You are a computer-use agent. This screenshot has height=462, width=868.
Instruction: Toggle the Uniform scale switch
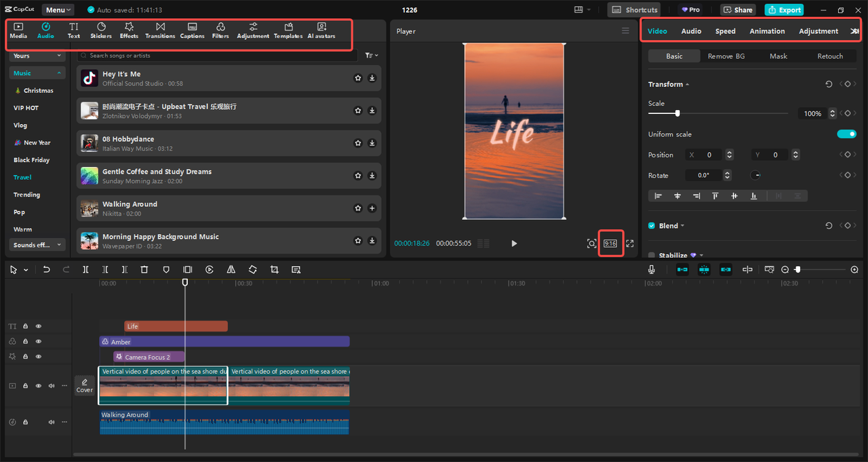[x=847, y=134]
